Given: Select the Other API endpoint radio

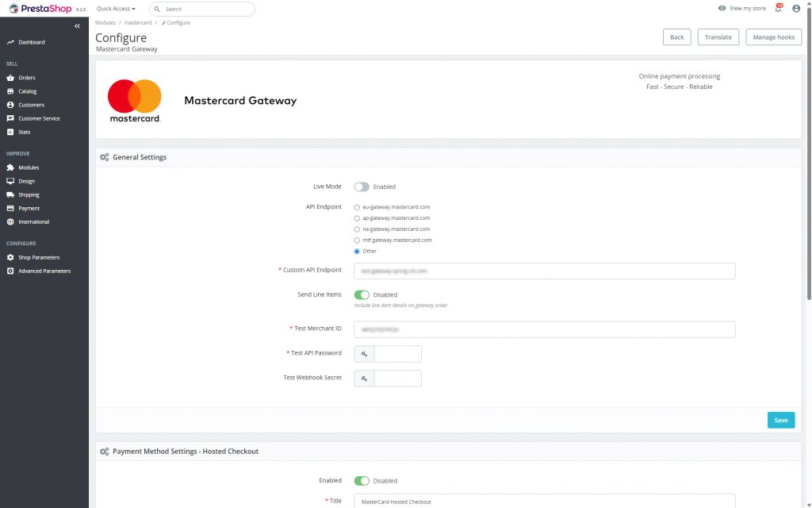Looking at the screenshot, I should 357,252.
